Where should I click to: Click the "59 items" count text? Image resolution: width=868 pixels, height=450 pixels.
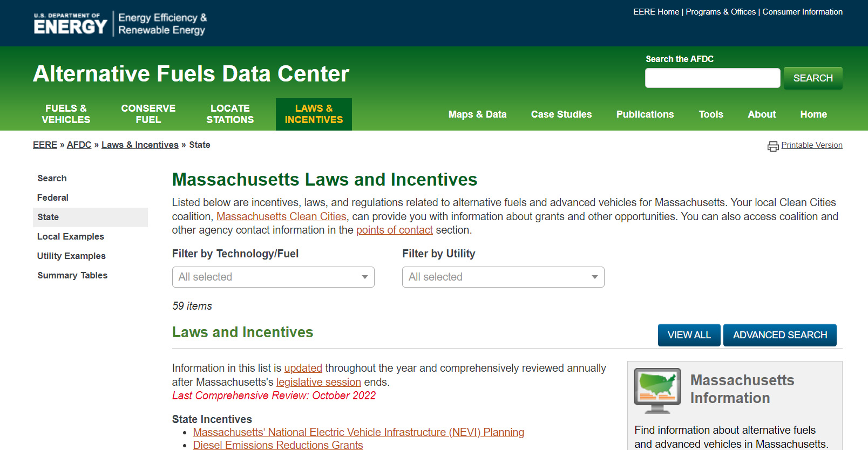click(x=192, y=306)
